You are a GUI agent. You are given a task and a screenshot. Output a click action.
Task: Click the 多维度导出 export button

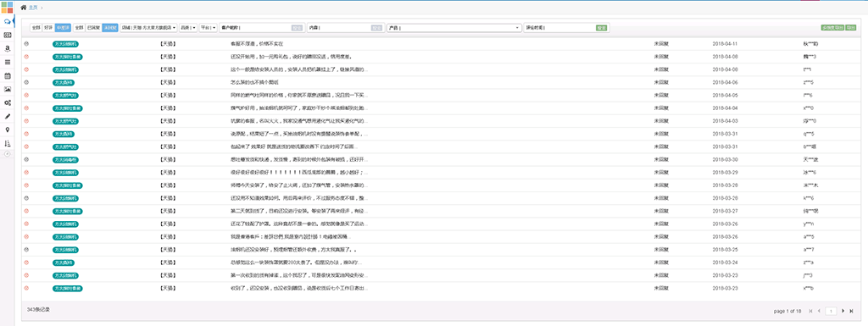[x=832, y=28]
